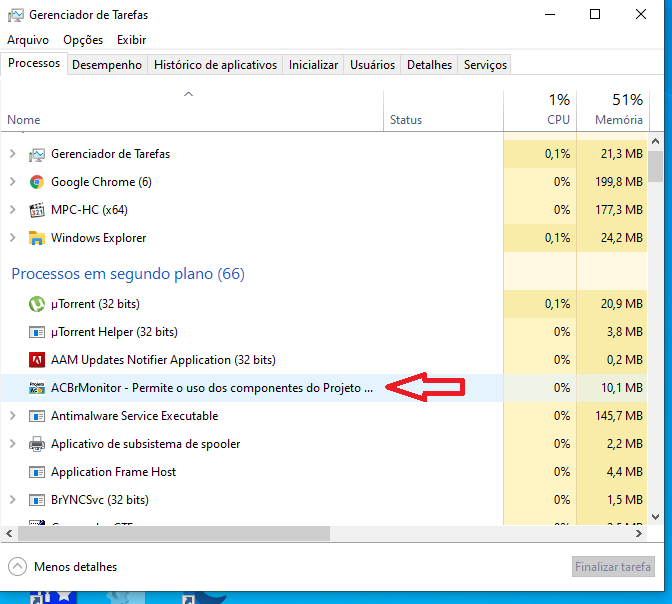The width and height of the screenshot is (672, 604).
Task: Click the µTorrent Helper process icon
Action: (x=37, y=332)
